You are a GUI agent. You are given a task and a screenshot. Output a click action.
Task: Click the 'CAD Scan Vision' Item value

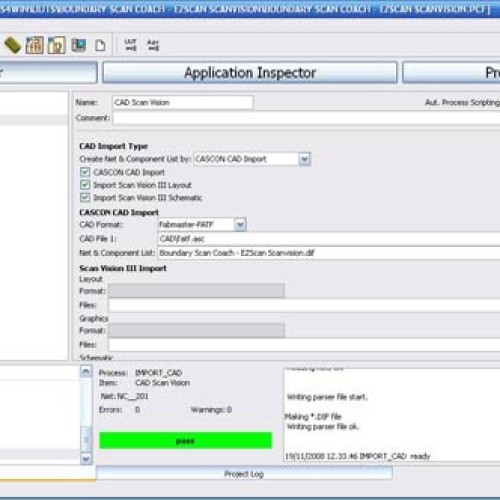pyautogui.click(x=163, y=383)
